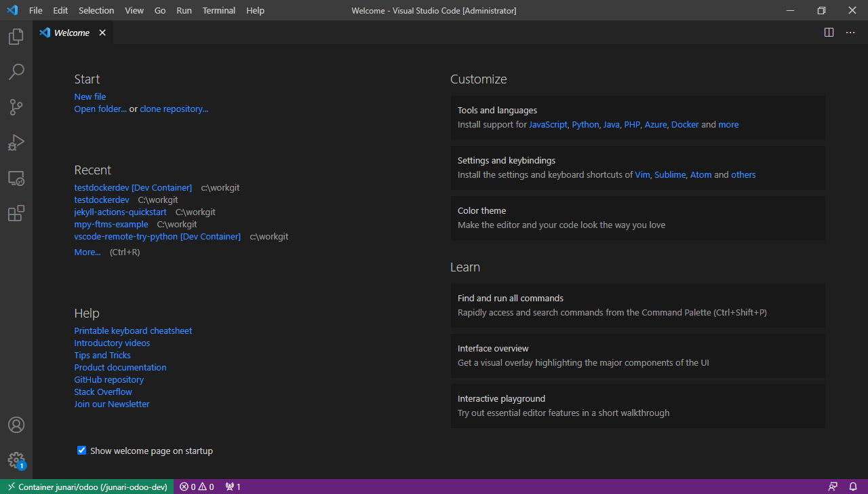The width and height of the screenshot is (868, 494).
Task: Open Interactive playground card
Action: pos(638,406)
